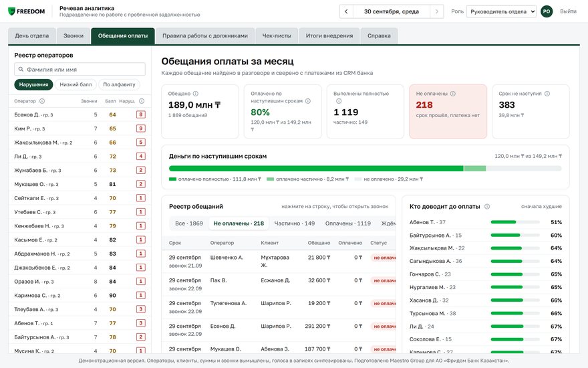Click не оплачен status for Шевченко А. row
This screenshot has height=368, width=588.
(x=384, y=258)
